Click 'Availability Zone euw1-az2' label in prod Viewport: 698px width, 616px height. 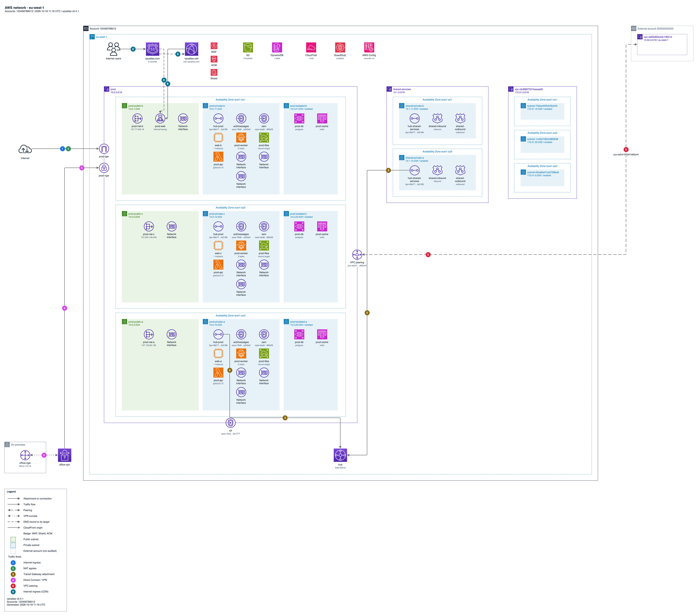[231, 208]
